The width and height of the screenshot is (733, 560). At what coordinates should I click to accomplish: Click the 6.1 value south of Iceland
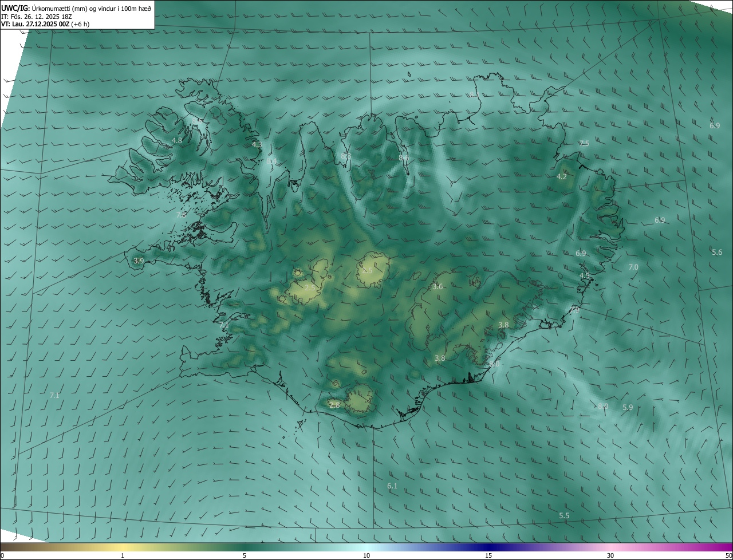(392, 486)
